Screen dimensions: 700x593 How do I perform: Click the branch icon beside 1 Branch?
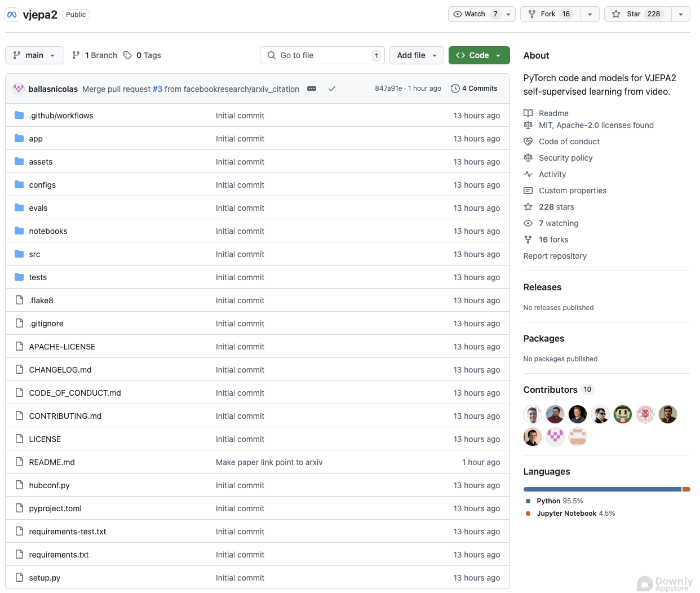(x=76, y=55)
